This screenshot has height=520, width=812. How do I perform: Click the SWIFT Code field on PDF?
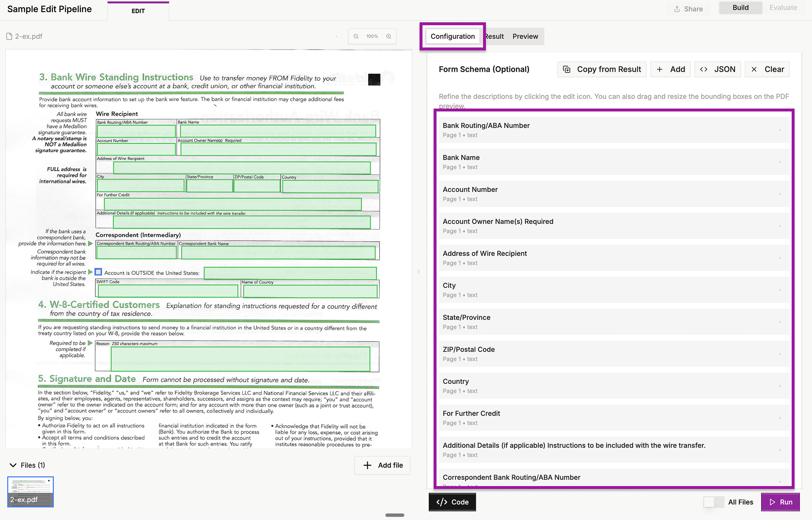(168, 291)
